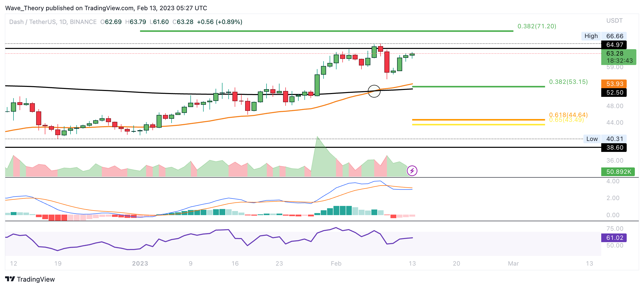This screenshot has width=644, height=288.
Task: Click the 2023 year marker on time axis
Action: [140, 264]
